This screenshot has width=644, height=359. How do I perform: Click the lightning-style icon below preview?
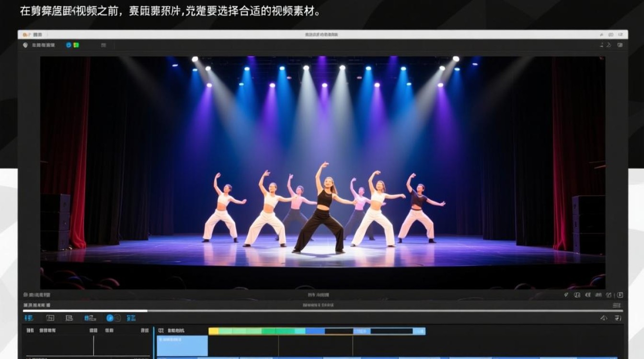point(566,295)
